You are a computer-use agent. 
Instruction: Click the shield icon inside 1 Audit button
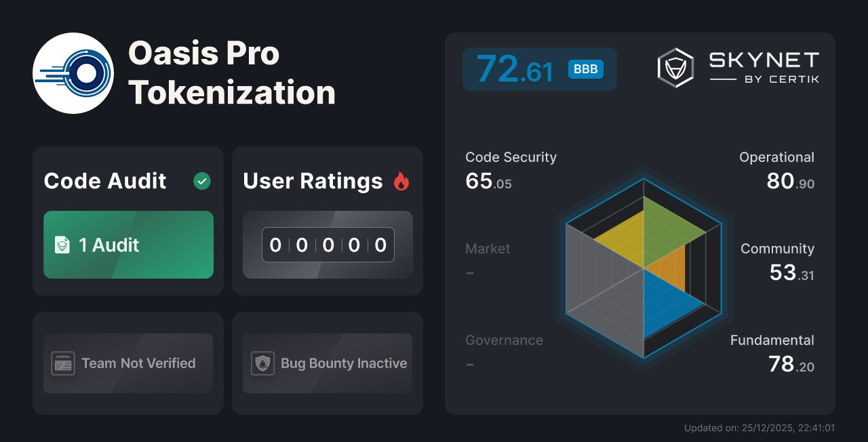pyautogui.click(x=64, y=245)
